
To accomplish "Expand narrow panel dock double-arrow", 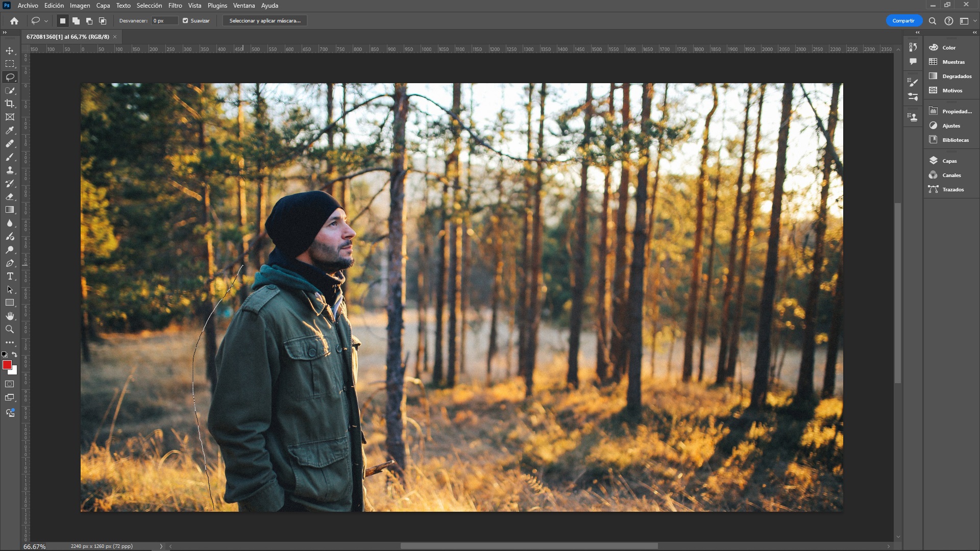I will tap(917, 32).
